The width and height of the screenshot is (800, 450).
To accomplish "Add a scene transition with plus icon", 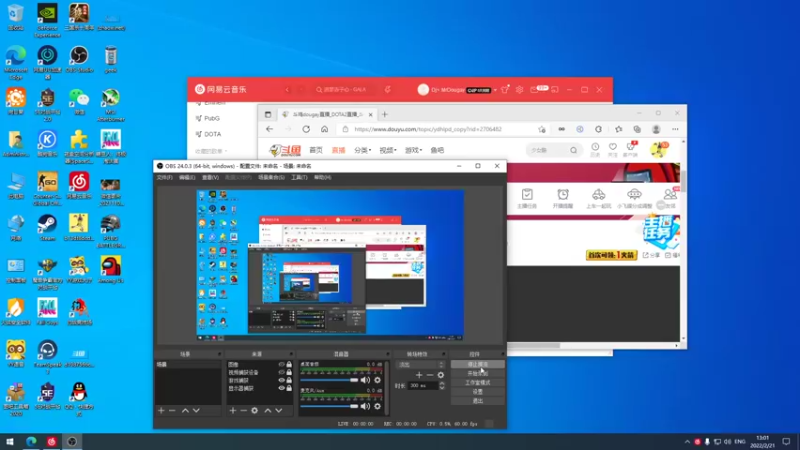I will (419, 375).
